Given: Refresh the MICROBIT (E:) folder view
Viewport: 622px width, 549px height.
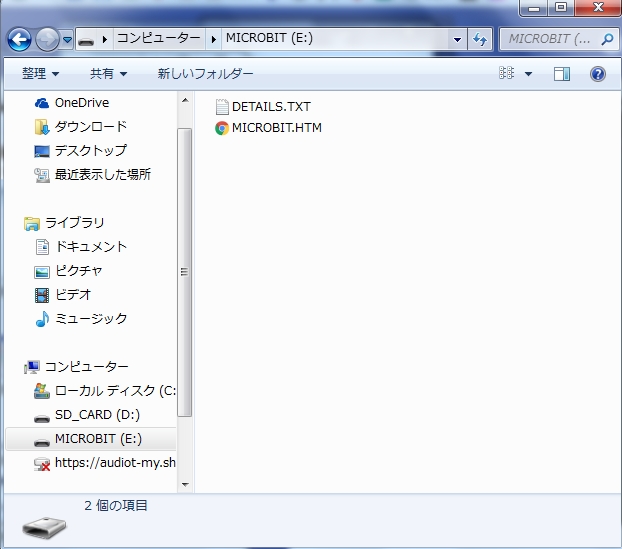Looking at the screenshot, I should coord(480,40).
